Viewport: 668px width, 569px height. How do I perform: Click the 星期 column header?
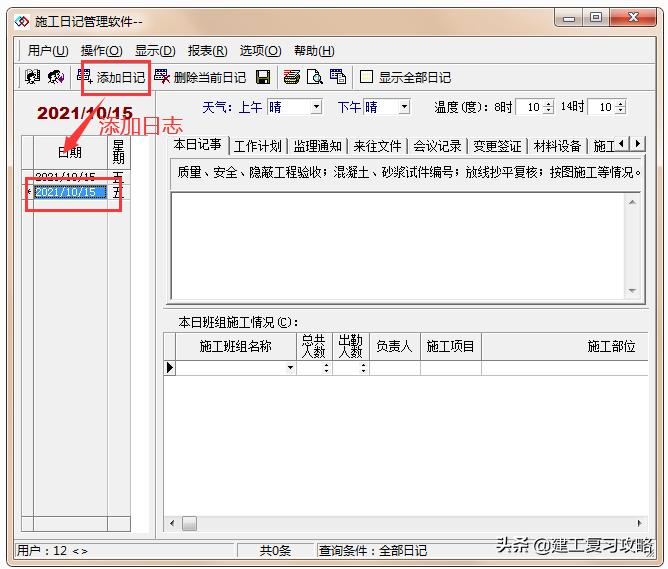(118, 152)
